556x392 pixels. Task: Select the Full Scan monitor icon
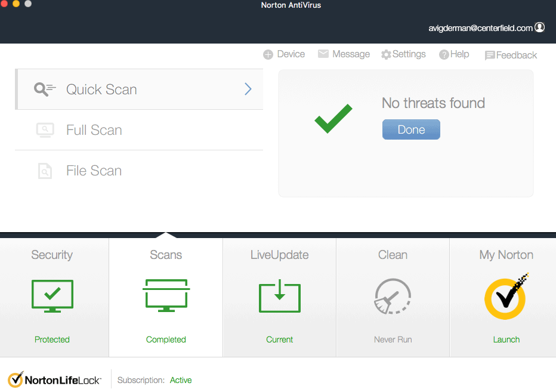[x=45, y=129]
